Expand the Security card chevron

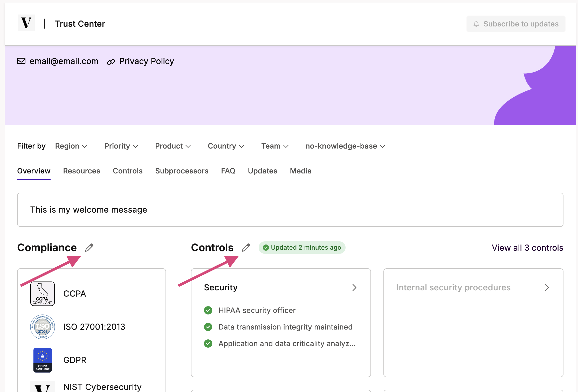[354, 288]
